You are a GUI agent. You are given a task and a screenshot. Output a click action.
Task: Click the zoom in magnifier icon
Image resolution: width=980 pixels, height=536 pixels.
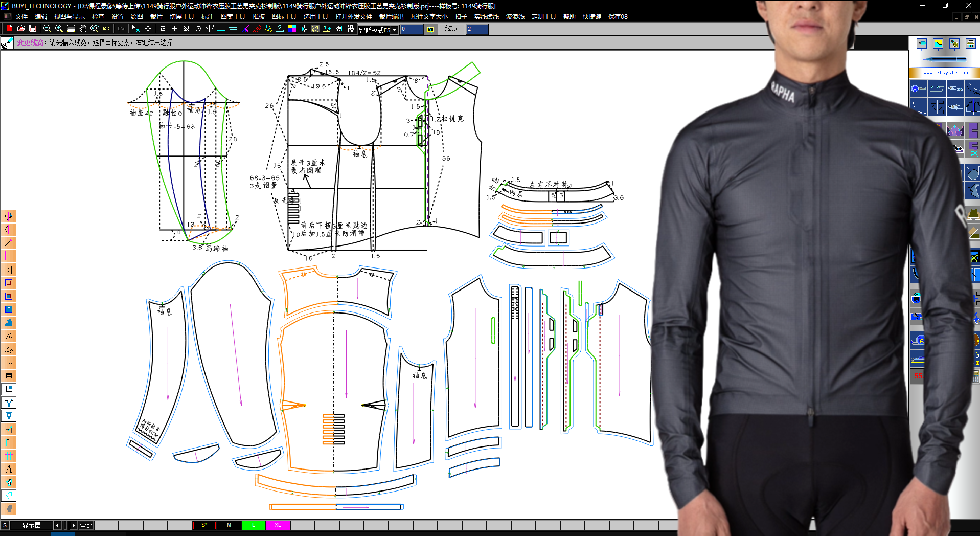pos(59,29)
